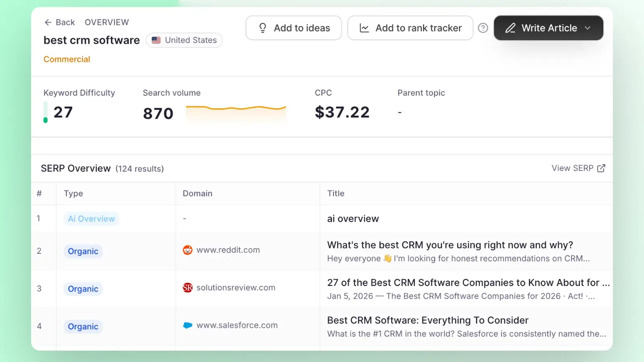The height and width of the screenshot is (362, 644).
Task: Click "Best CRM Software: Everything To Consider" title
Action: point(428,320)
